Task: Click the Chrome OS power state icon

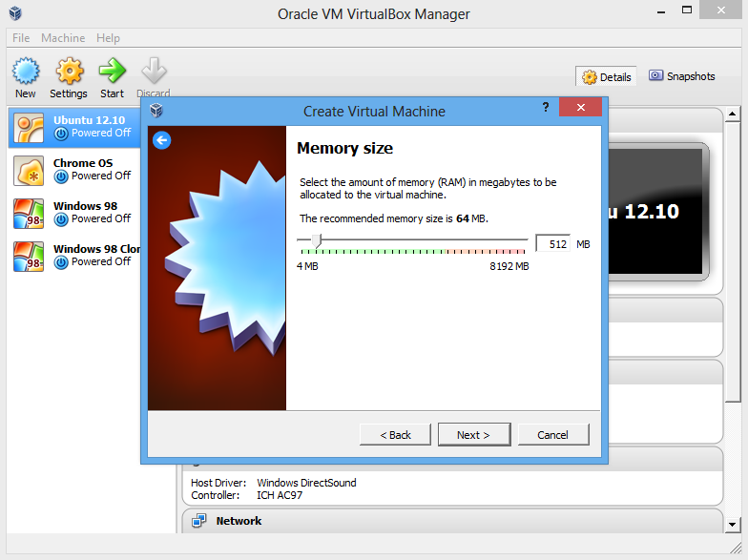Action: coord(61,176)
